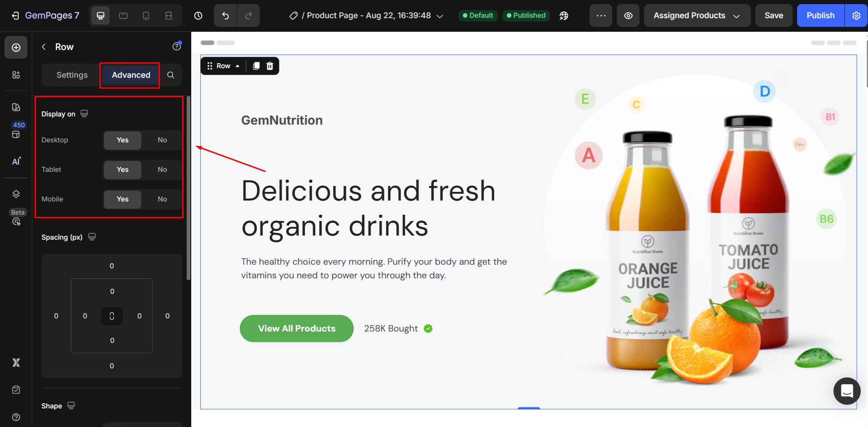Switch to the Advanced tab

click(131, 75)
